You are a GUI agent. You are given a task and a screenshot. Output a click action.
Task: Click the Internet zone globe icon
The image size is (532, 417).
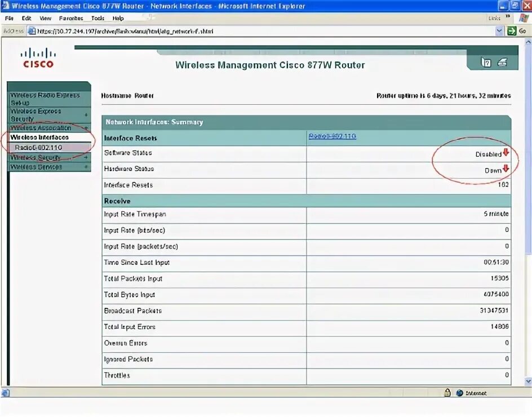pyautogui.click(x=460, y=393)
